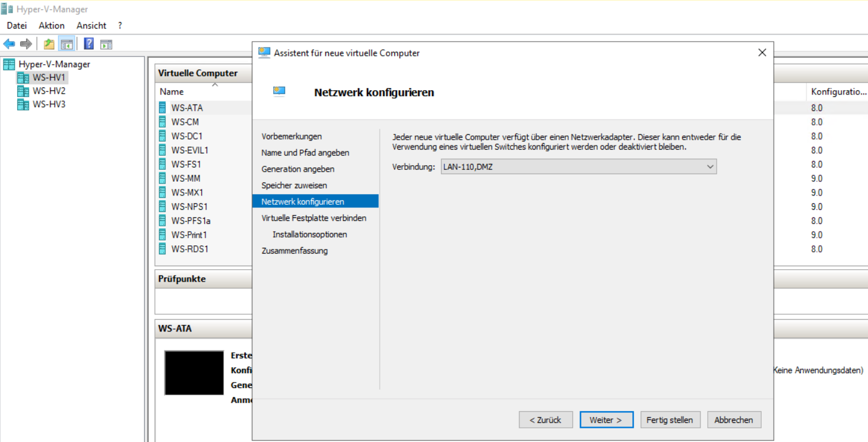
Task: Open Help via the blue question mark icon
Action: (89, 44)
